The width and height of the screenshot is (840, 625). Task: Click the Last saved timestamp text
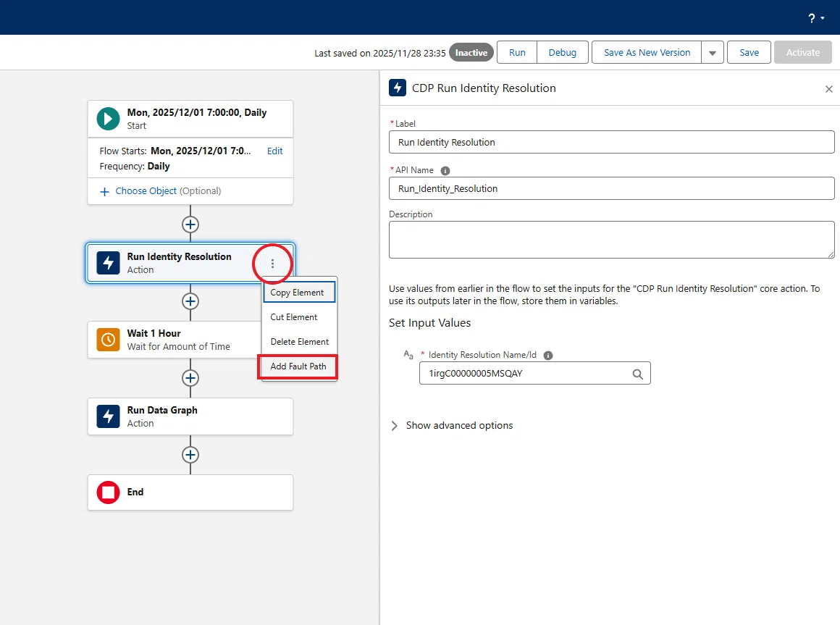click(380, 53)
